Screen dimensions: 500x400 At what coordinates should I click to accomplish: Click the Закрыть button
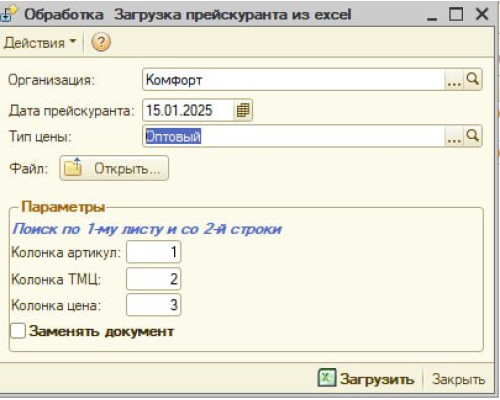(458, 379)
